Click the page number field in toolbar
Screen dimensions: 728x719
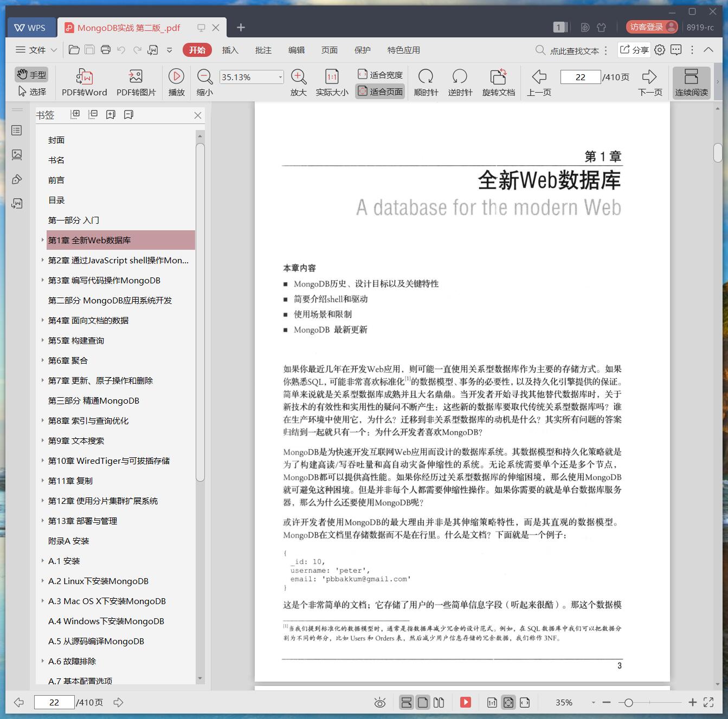(581, 77)
